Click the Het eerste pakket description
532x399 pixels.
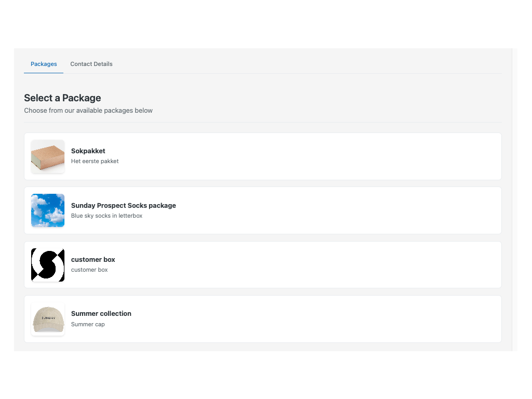(x=95, y=161)
